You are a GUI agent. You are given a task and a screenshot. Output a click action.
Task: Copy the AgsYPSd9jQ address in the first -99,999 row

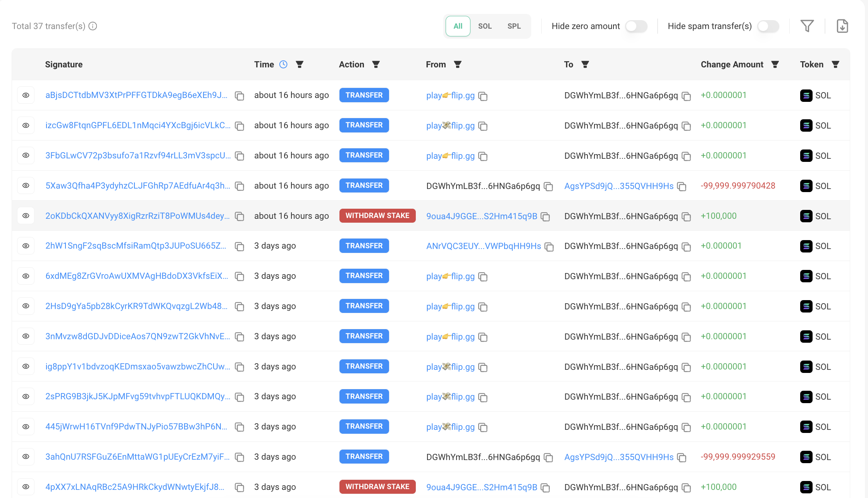tap(682, 186)
